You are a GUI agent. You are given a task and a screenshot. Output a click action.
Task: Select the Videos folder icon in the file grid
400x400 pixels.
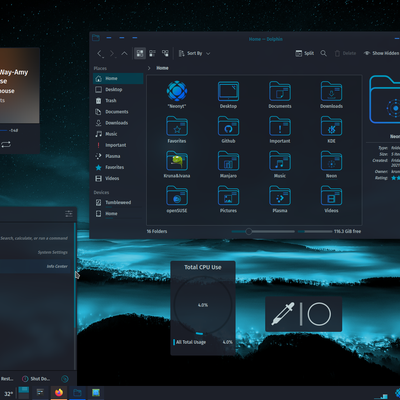click(331, 196)
